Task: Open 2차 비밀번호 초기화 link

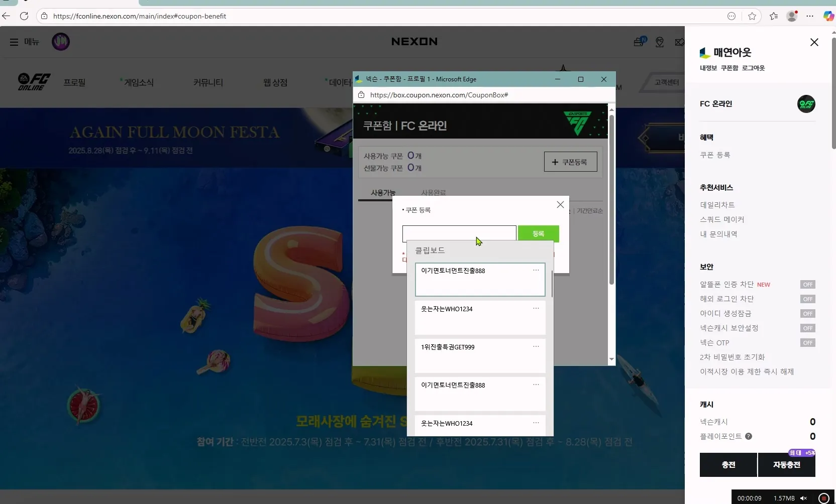Action: coord(732,357)
